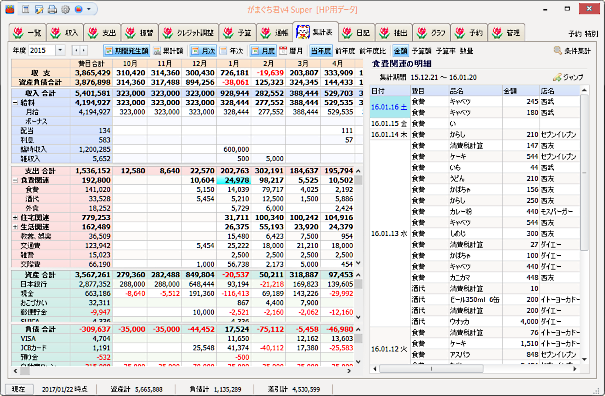Switch to the 一覧 tab
This screenshot has height=396, width=605.
[27, 33]
